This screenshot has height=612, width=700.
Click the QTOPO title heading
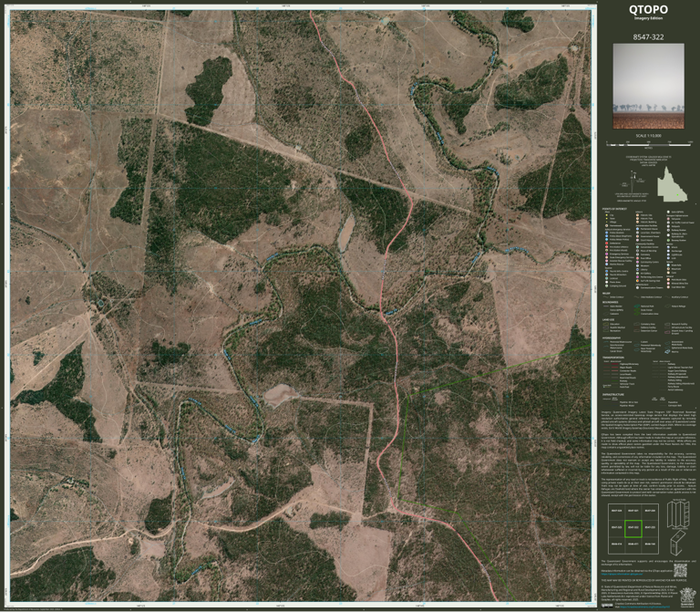coord(648,9)
